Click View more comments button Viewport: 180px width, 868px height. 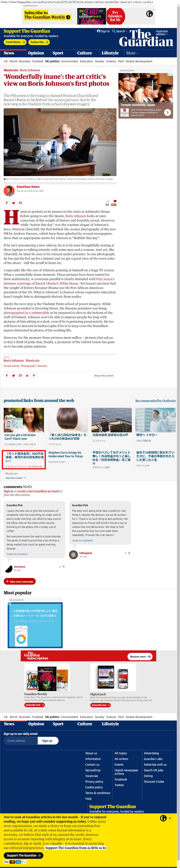coord(20,581)
